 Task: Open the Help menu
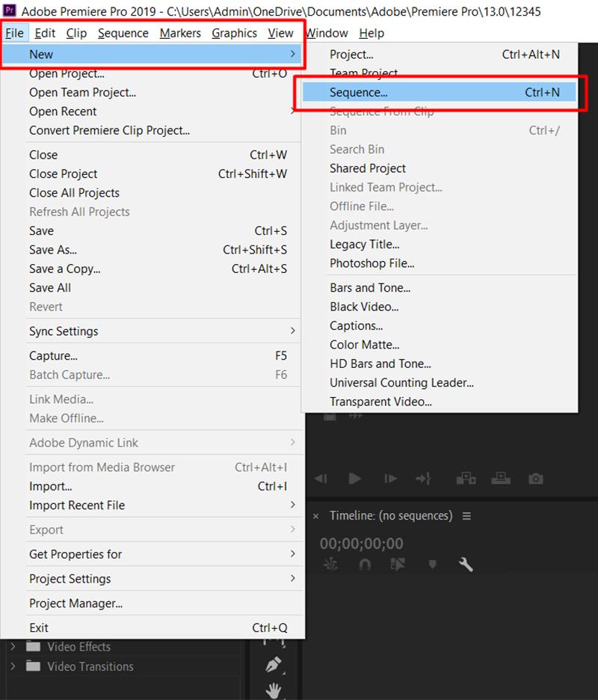tap(372, 33)
